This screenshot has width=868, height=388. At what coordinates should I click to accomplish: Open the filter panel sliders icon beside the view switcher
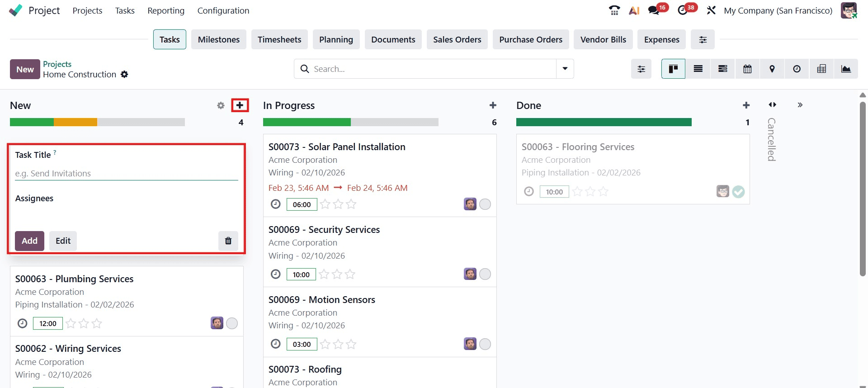(x=641, y=69)
